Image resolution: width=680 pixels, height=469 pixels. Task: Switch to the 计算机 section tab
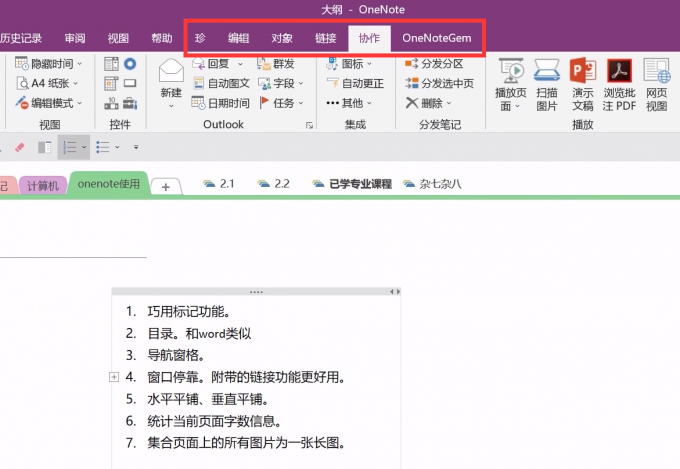tap(42, 186)
